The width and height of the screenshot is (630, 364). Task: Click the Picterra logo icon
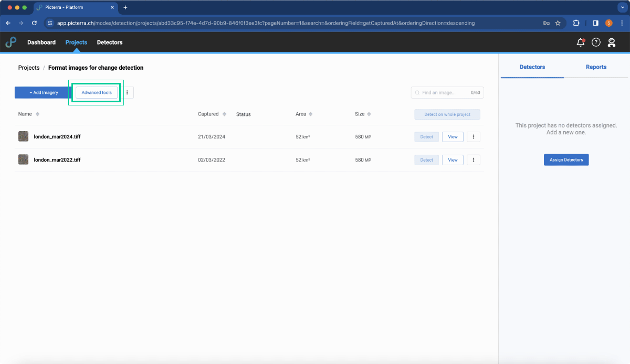11,42
